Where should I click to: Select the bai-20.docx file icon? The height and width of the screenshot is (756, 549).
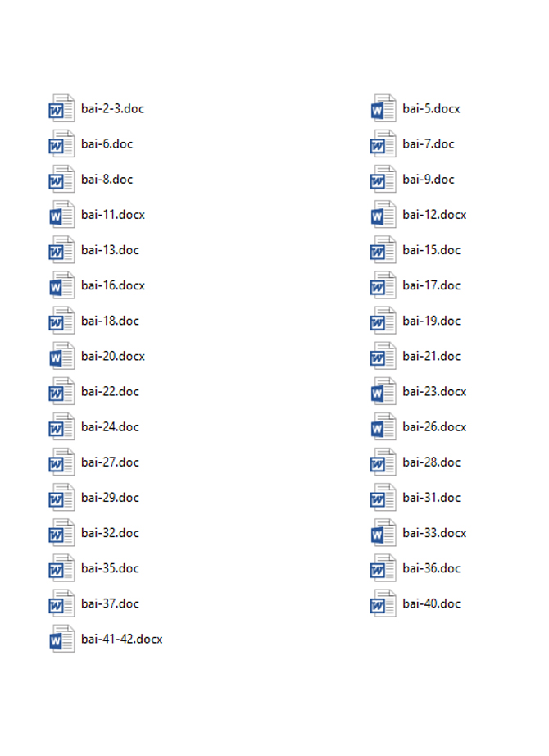click(61, 356)
